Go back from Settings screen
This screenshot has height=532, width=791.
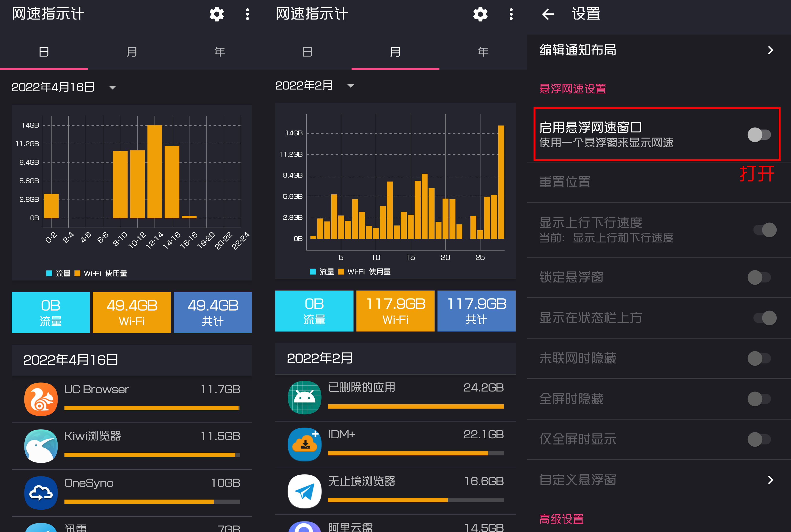click(548, 14)
